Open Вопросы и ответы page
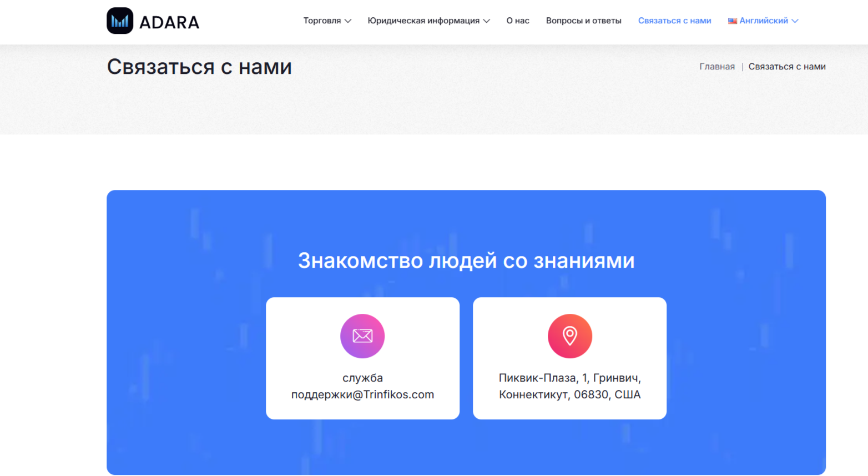This screenshot has width=868, height=476. coord(583,20)
